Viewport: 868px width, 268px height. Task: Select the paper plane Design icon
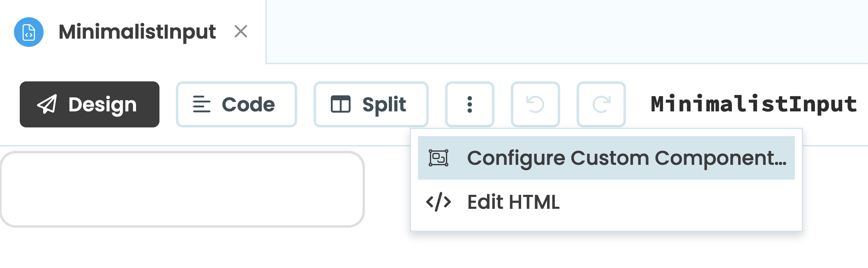(47, 104)
